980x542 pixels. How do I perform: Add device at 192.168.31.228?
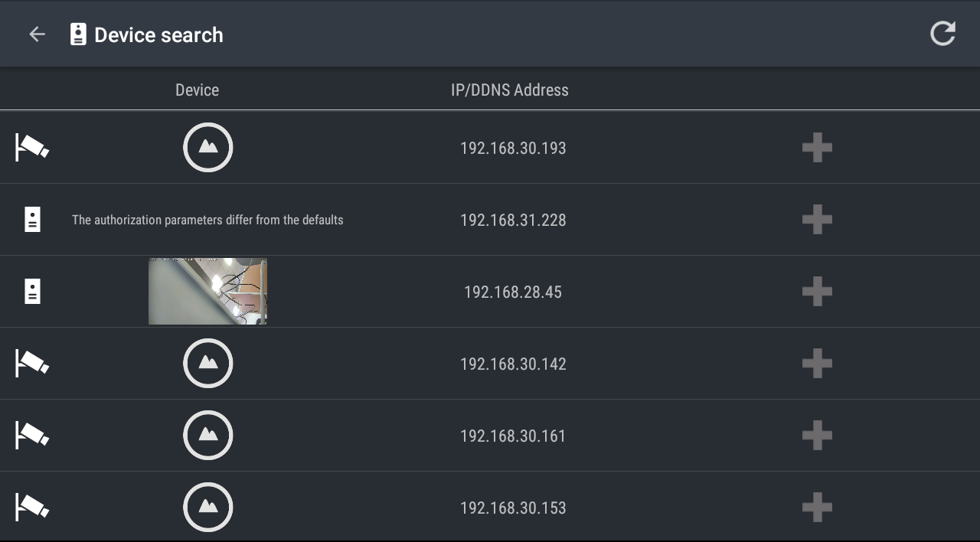(x=817, y=220)
